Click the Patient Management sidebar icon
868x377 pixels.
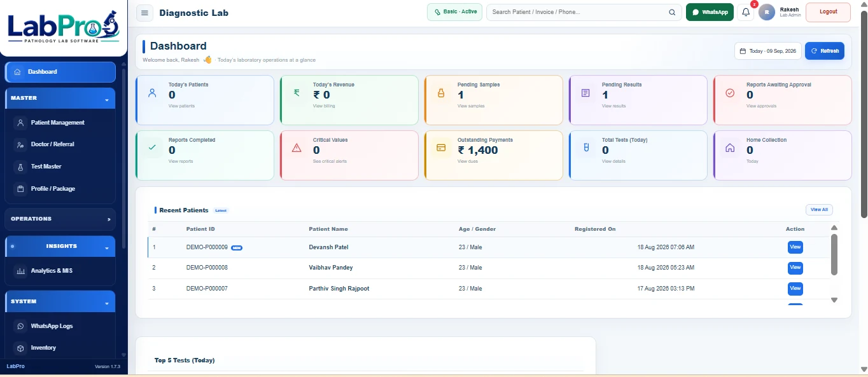(20, 123)
